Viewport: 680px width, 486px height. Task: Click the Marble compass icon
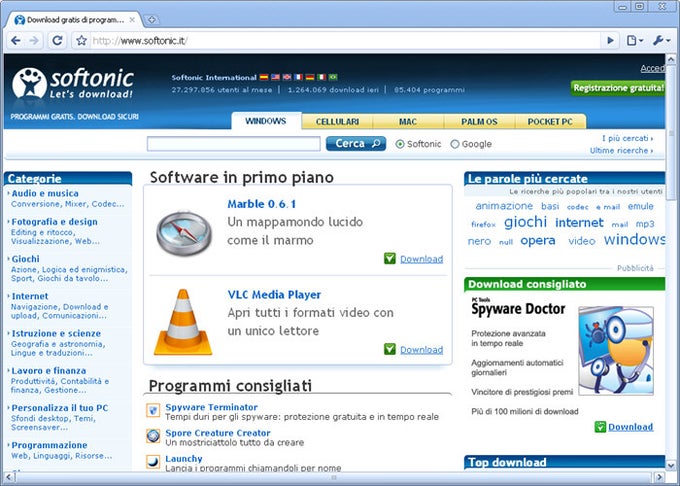pyautogui.click(x=184, y=233)
